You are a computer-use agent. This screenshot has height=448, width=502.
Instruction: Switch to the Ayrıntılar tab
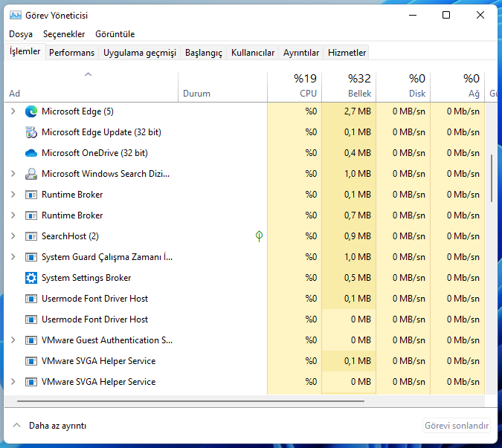point(301,53)
